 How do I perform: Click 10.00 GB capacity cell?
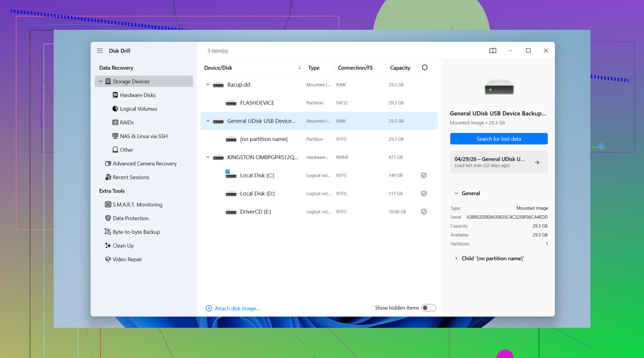[x=397, y=212]
